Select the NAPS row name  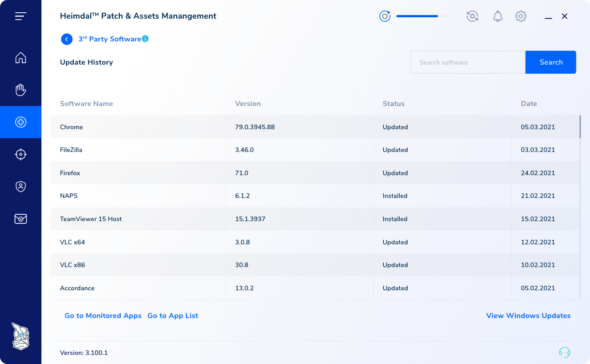pos(69,196)
